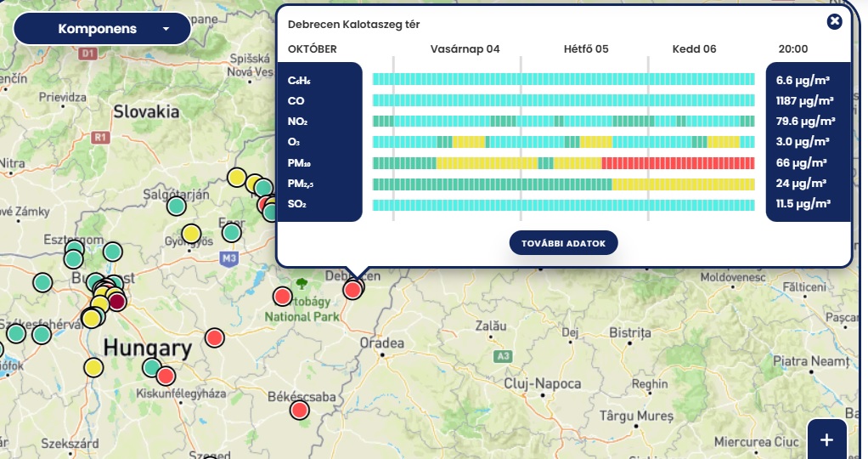Click the SO₂ timeline bar
Image resolution: width=868 pixels, height=459 pixels.
(x=564, y=205)
